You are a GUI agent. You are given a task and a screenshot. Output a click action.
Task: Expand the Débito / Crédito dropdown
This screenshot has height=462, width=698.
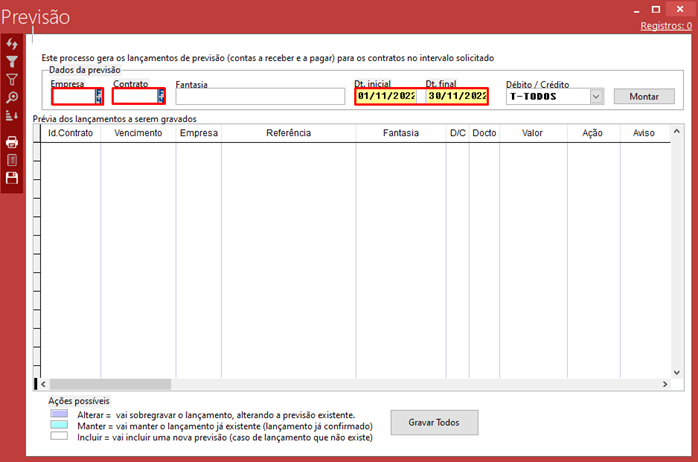[596, 97]
